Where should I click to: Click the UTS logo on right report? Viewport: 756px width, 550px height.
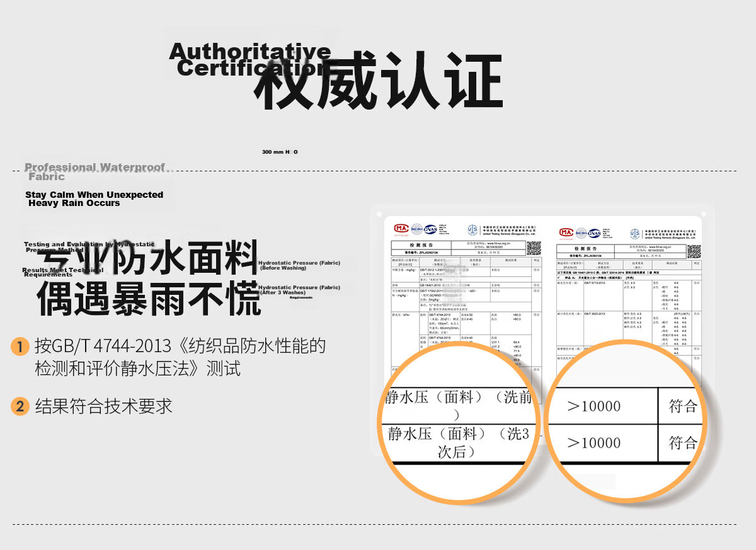[635, 234]
